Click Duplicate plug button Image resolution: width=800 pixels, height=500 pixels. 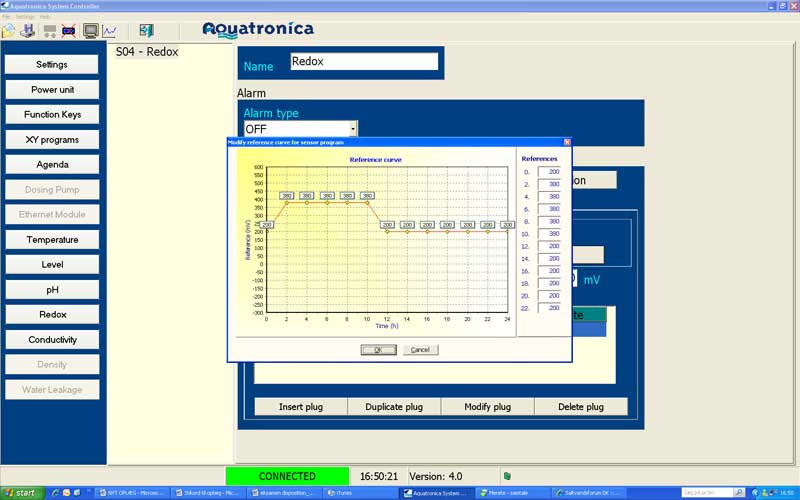click(x=394, y=407)
